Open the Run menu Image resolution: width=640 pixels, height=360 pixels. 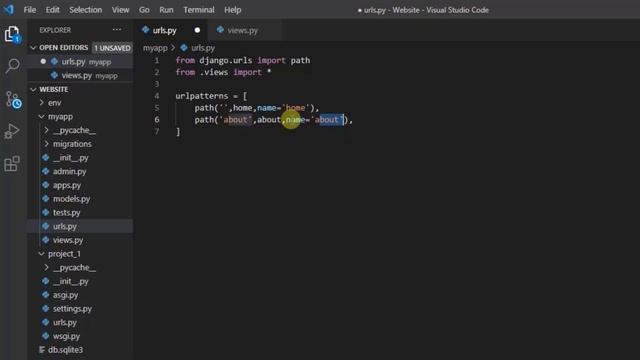click(166, 10)
